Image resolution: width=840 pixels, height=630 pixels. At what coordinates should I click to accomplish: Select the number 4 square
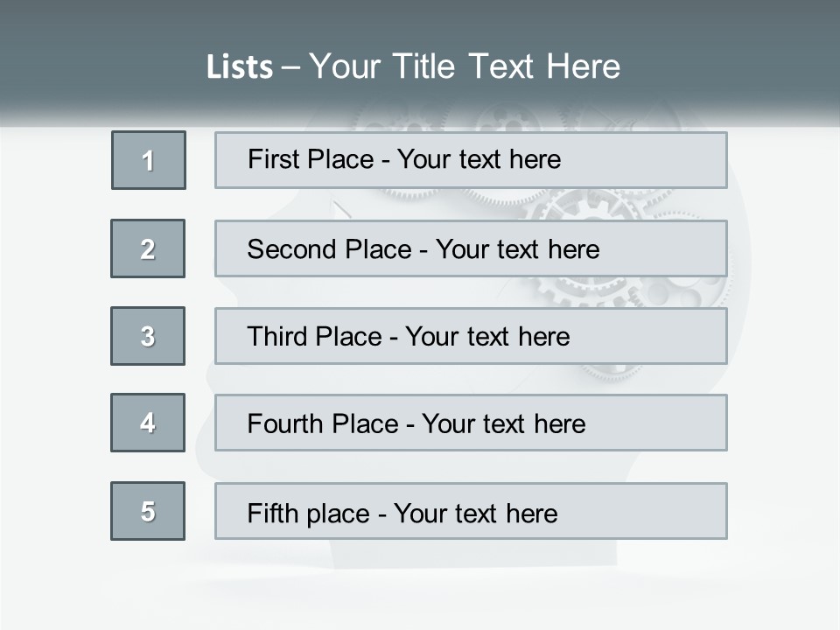pyautogui.click(x=148, y=423)
